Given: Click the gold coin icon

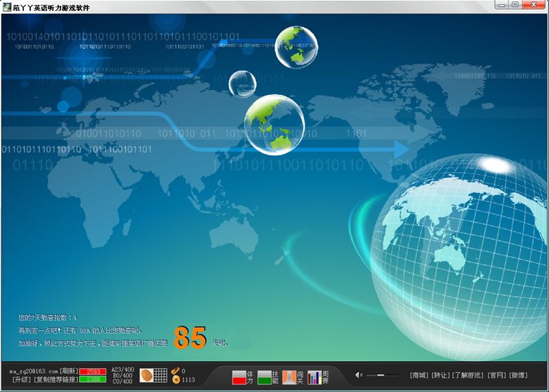Looking at the screenshot, I should click(x=176, y=380).
